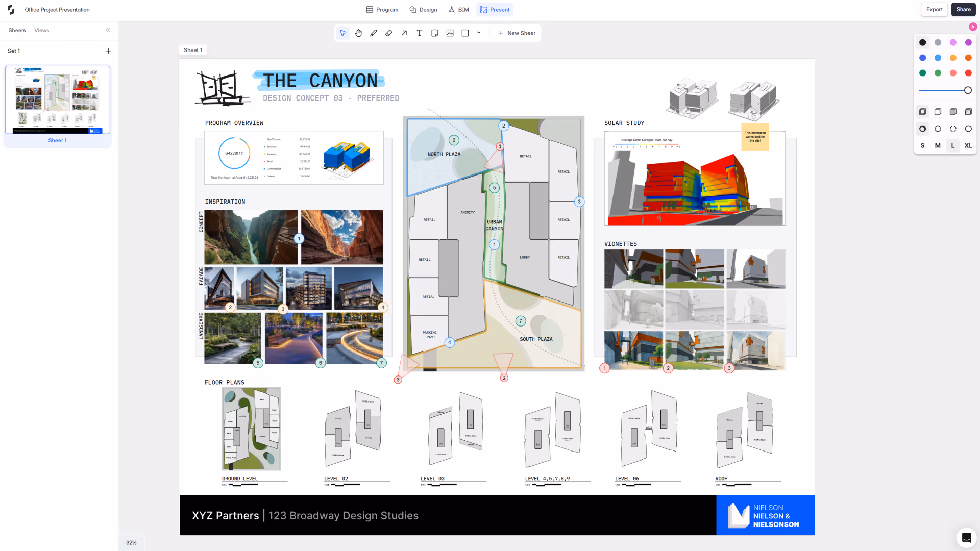Choose the solid fill style
The width and height of the screenshot is (980, 551).
click(x=953, y=112)
